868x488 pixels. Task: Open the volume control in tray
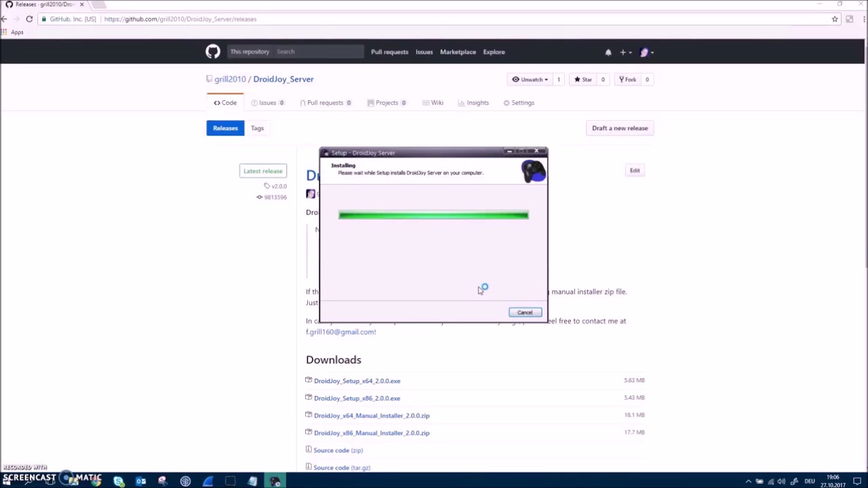pos(781,481)
